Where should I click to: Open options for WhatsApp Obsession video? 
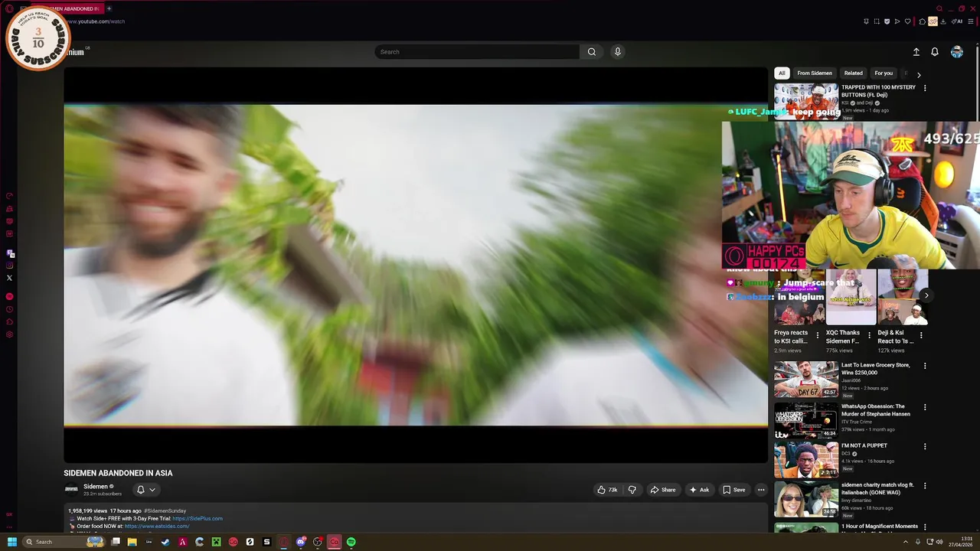[925, 407]
